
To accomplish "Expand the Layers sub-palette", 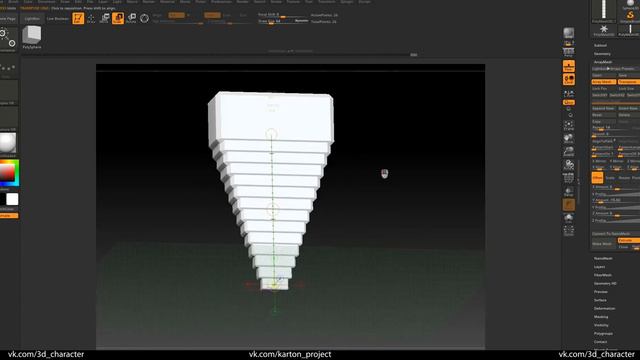I will coord(600,267).
